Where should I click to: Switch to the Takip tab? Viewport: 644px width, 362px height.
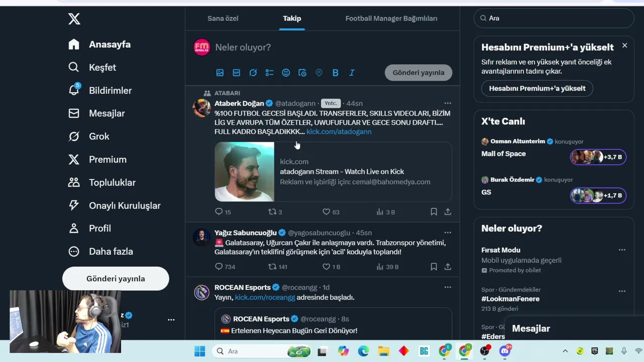coord(292,18)
